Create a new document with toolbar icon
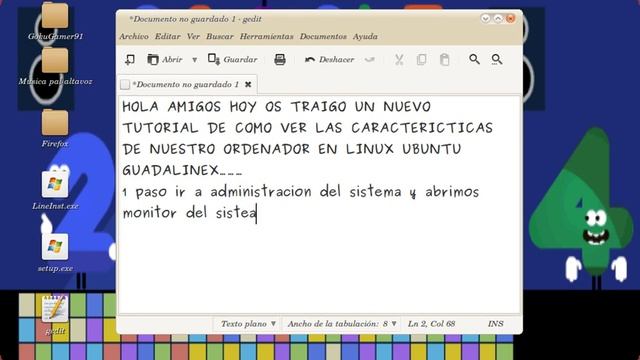Viewport: 640px width, 360px height. tap(130, 60)
